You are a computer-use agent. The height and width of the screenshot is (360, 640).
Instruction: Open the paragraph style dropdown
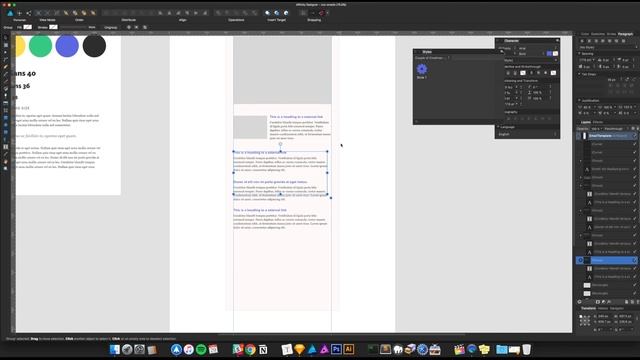click(608, 47)
